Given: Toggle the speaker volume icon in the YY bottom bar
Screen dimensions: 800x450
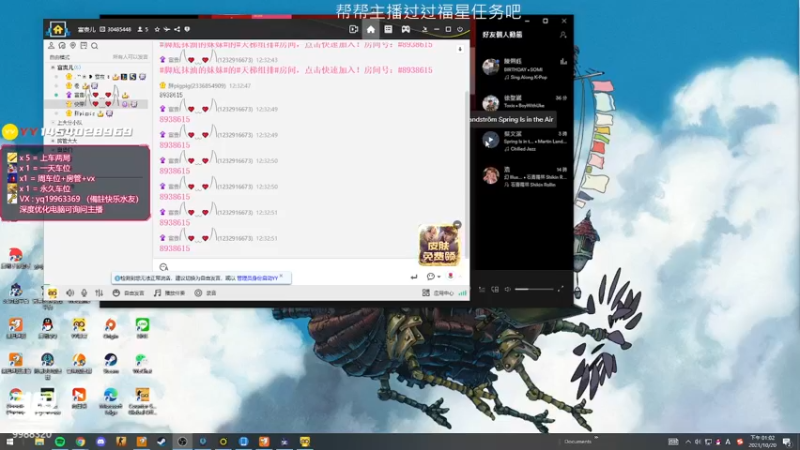Looking at the screenshot, I should point(70,293).
